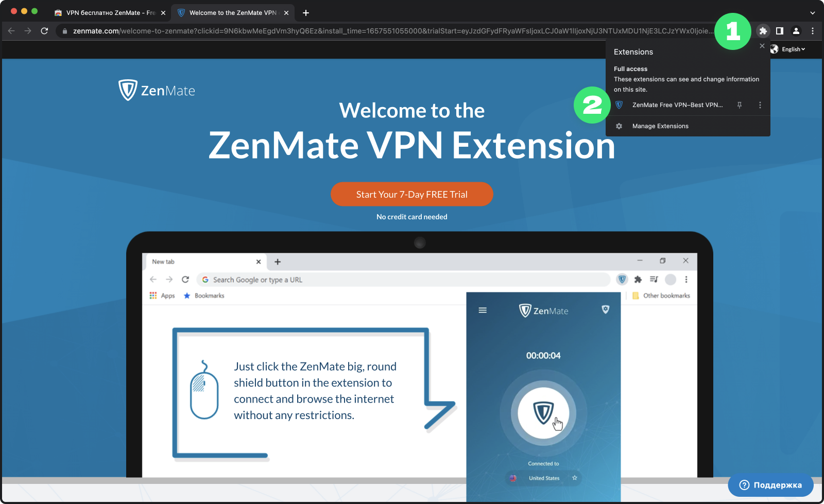Screen dimensions: 824x504
Task: Click the small shield icon in ZenMate popup header
Action: pyautogui.click(x=606, y=309)
